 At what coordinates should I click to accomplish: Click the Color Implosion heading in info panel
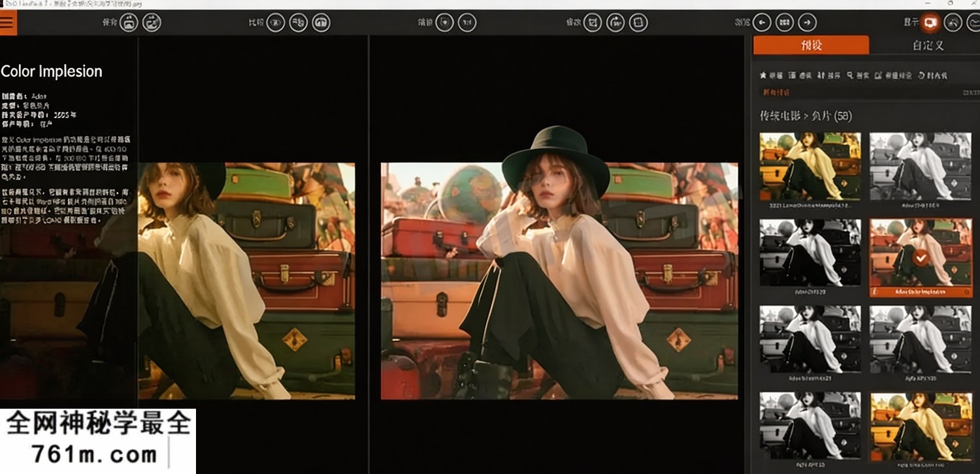52,71
